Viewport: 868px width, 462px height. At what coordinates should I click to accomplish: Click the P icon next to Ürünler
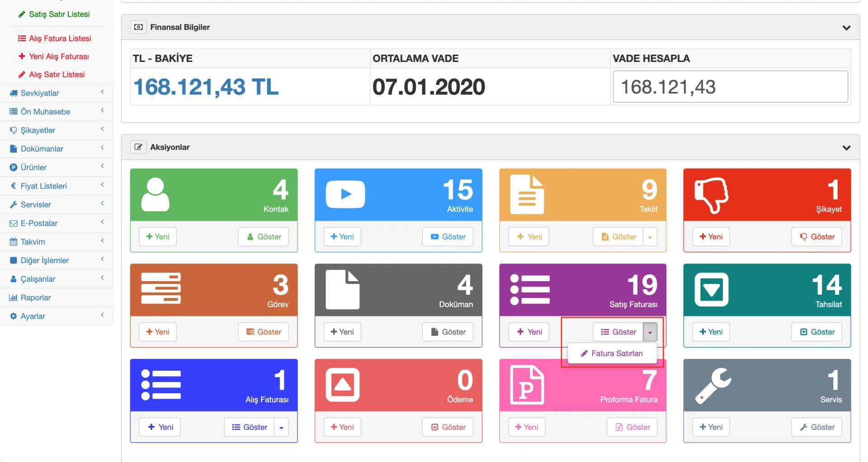coord(14,167)
